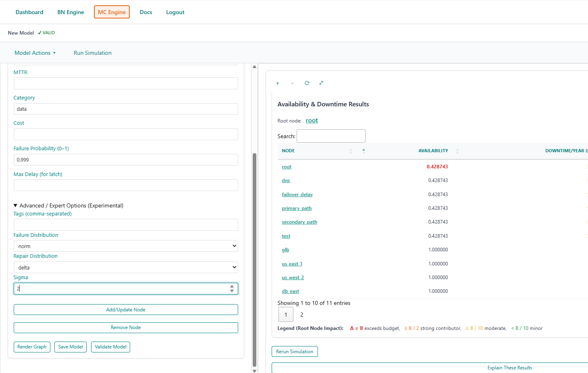Open the failover_delay node link

[x=297, y=195]
